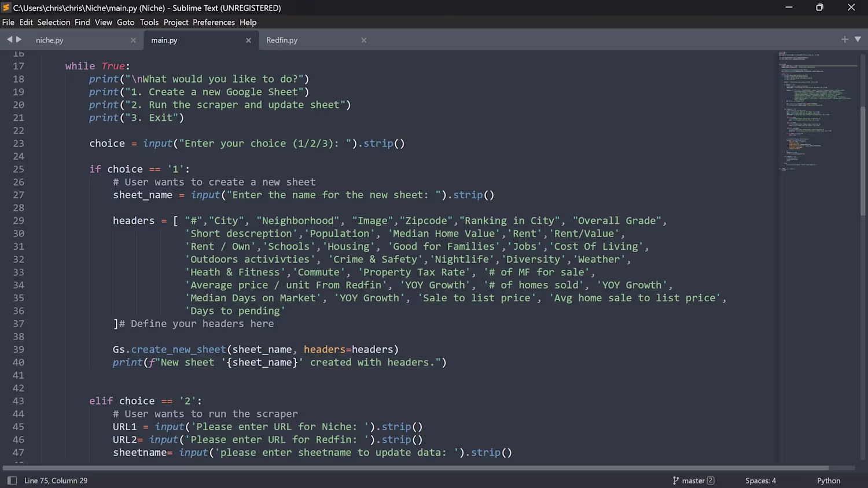
Task: Open the Goto menu
Action: [x=126, y=22]
